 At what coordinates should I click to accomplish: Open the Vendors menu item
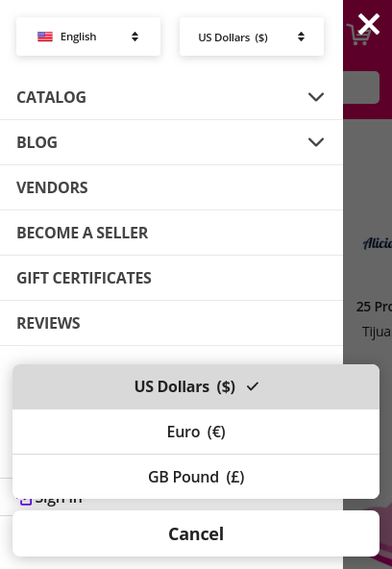tap(171, 187)
